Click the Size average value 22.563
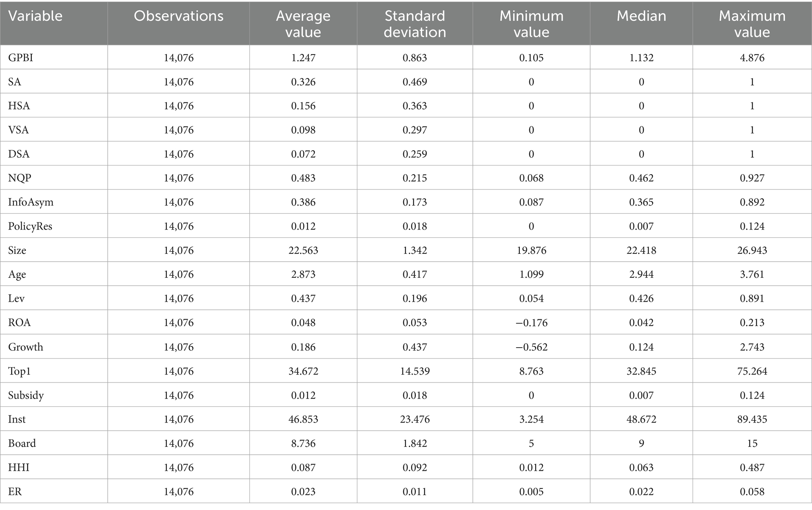The height and width of the screenshot is (510, 812). 303,250
